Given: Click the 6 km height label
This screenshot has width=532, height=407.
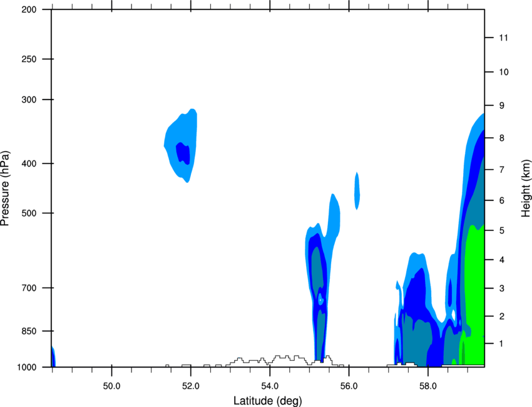Looking at the screenshot, I should (x=502, y=200).
